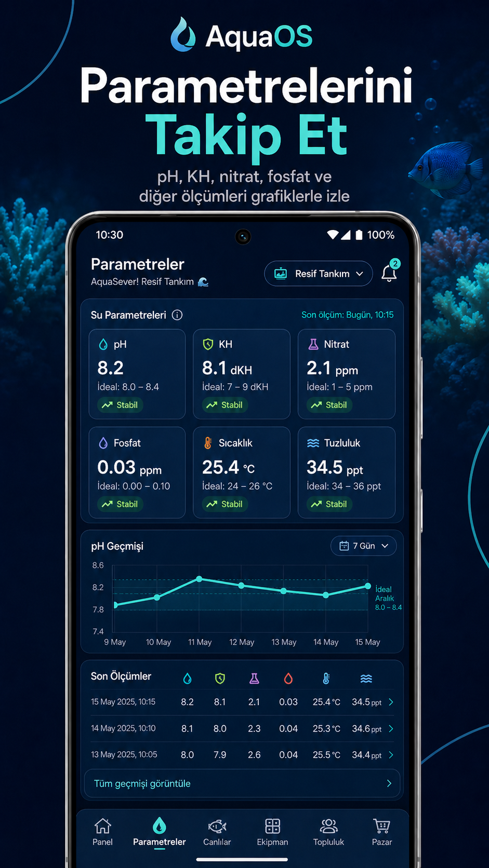Click the Fosfat droplet icon in card

103,443
